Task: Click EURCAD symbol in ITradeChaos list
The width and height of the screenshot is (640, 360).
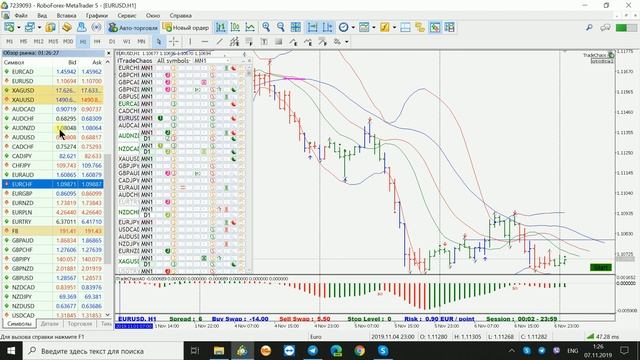Action: pyautogui.click(x=129, y=104)
